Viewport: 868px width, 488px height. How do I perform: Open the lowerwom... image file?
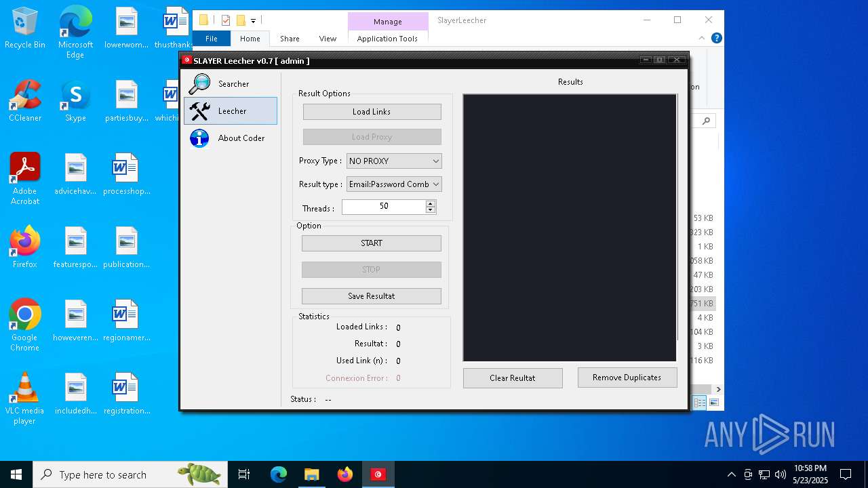[x=126, y=28]
